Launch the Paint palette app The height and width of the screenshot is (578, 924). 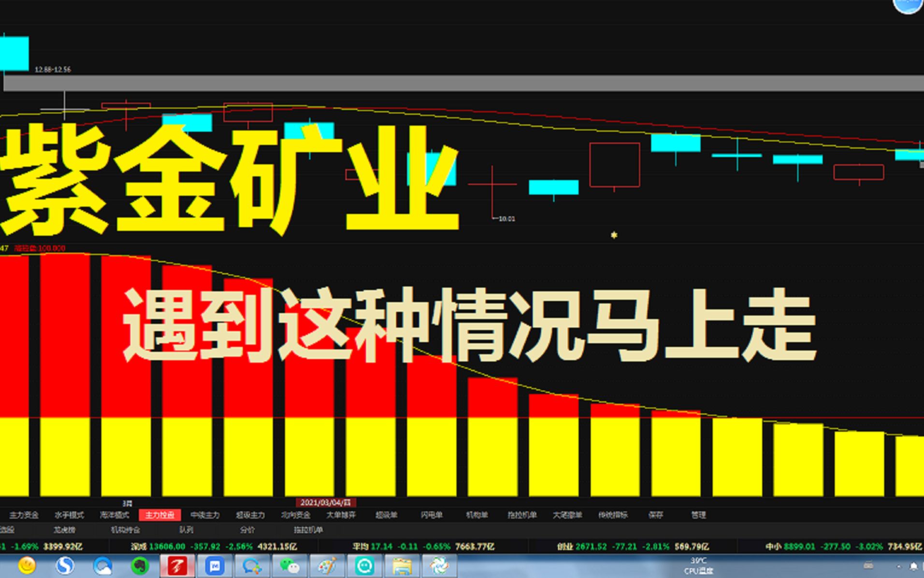[x=327, y=565]
